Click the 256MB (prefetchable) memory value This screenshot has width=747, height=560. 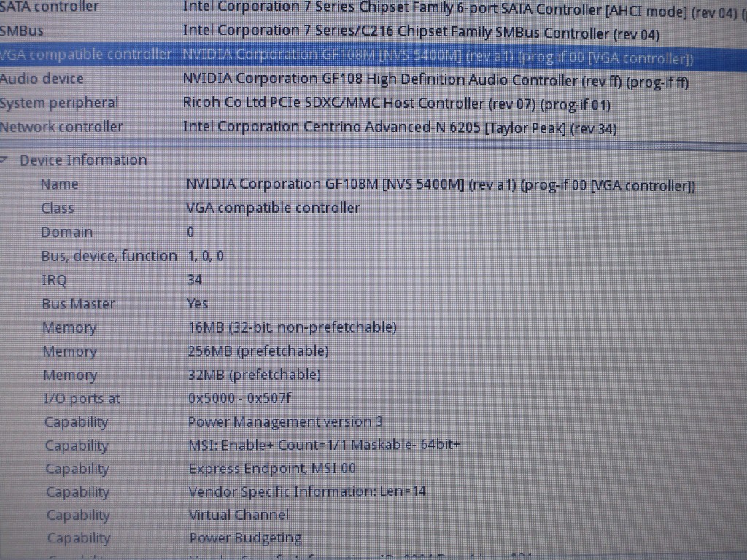point(258,351)
